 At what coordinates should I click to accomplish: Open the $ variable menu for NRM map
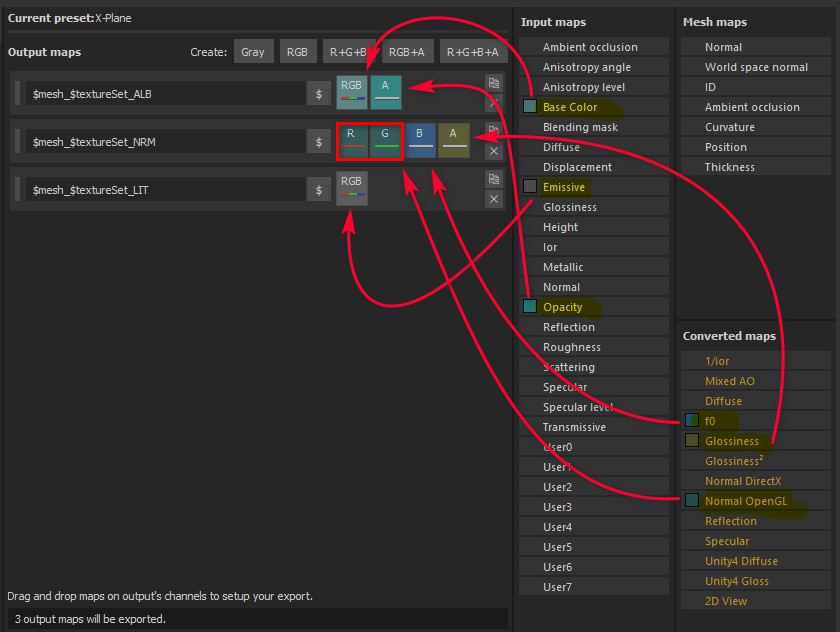click(319, 142)
